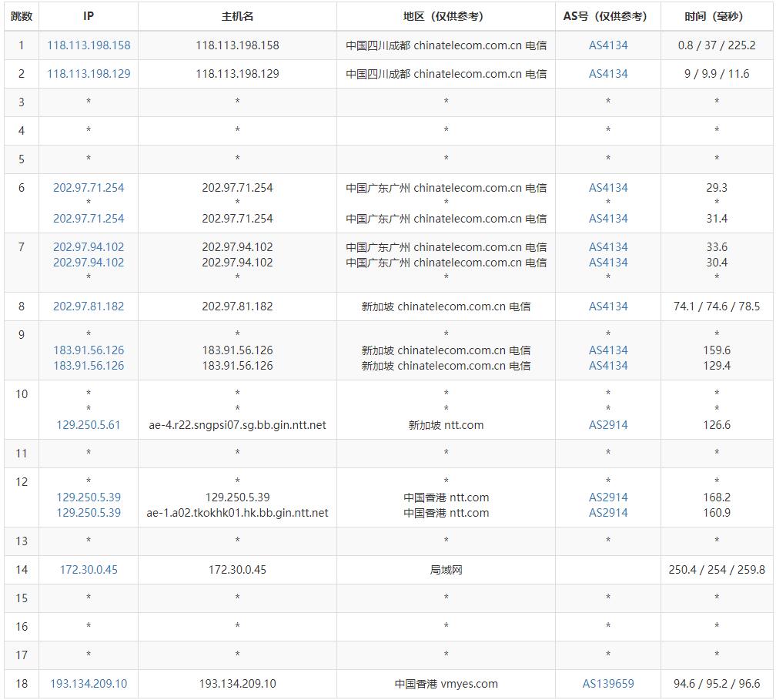Select time value 94.6 / 95.2 / 96.6
This screenshot has width=776, height=700.
pyautogui.click(x=717, y=684)
